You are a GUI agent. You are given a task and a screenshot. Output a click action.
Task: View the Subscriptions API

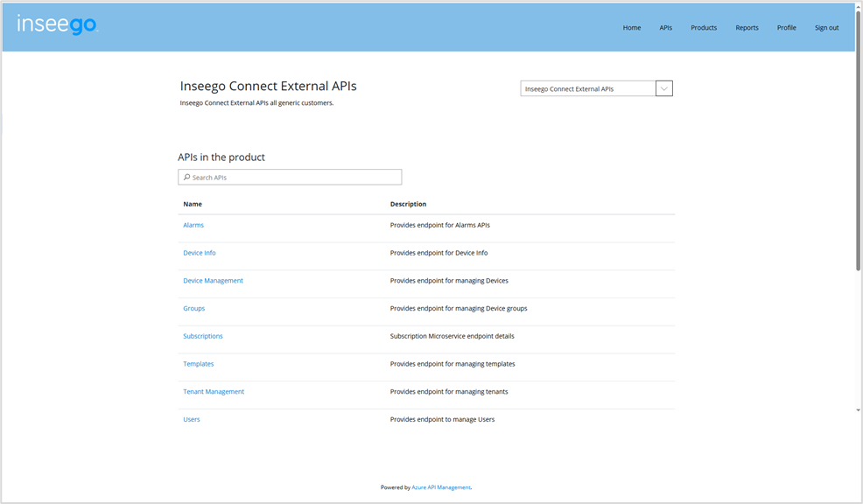(x=202, y=336)
